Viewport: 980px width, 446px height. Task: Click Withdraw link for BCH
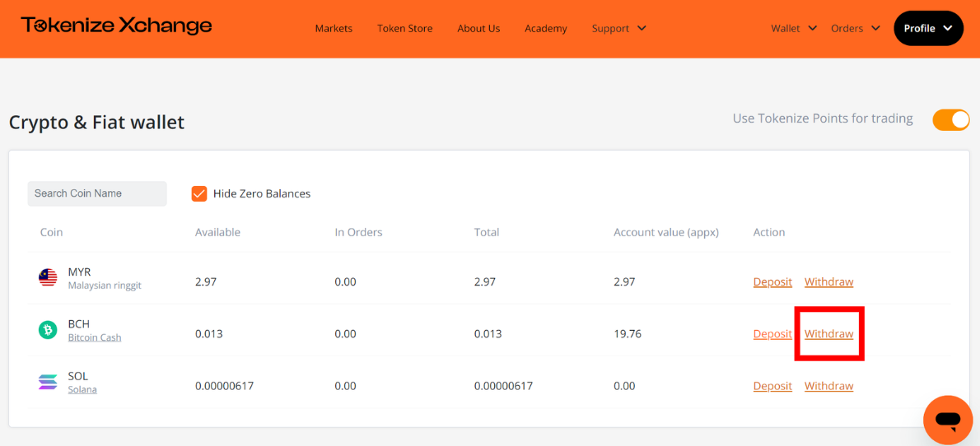click(828, 333)
